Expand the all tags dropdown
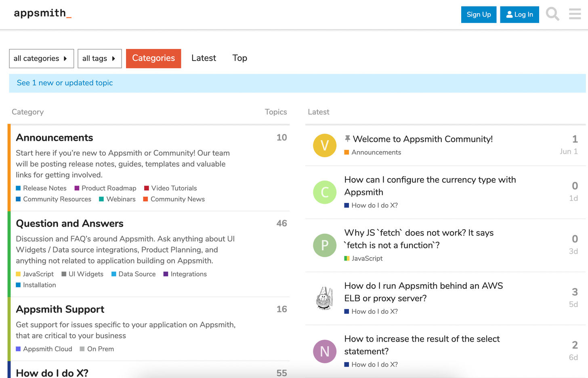This screenshot has width=588, height=378. [99, 59]
